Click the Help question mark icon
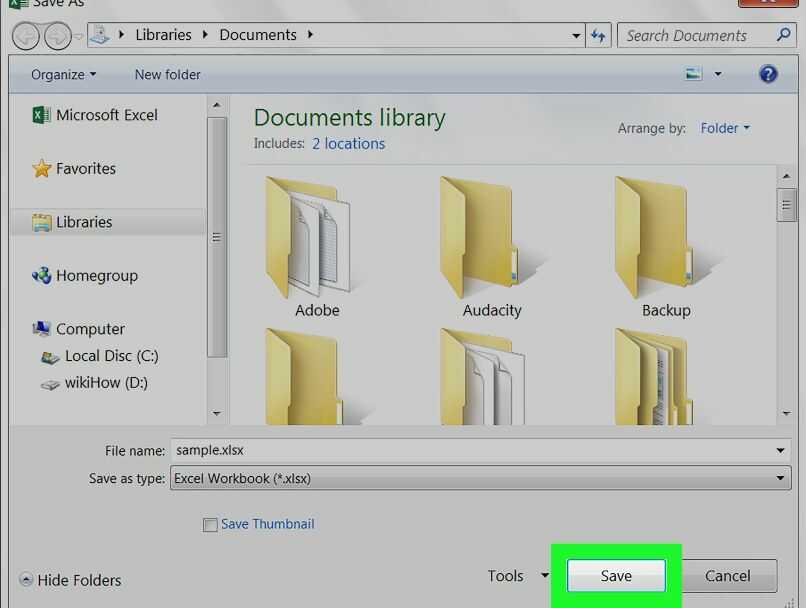 click(767, 73)
